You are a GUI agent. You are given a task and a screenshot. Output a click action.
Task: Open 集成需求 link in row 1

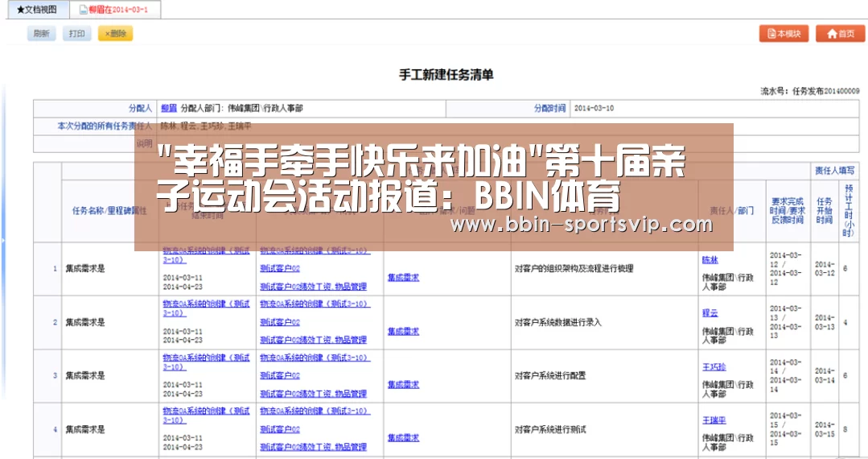point(403,278)
